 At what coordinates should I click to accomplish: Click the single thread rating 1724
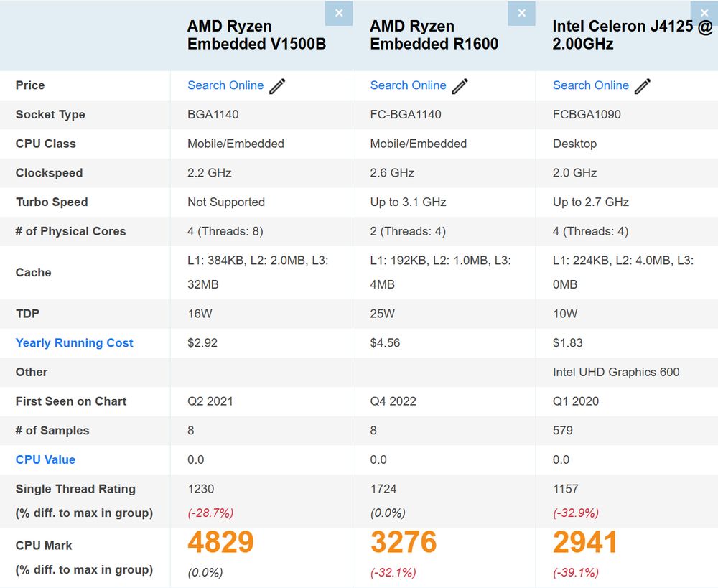(383, 489)
